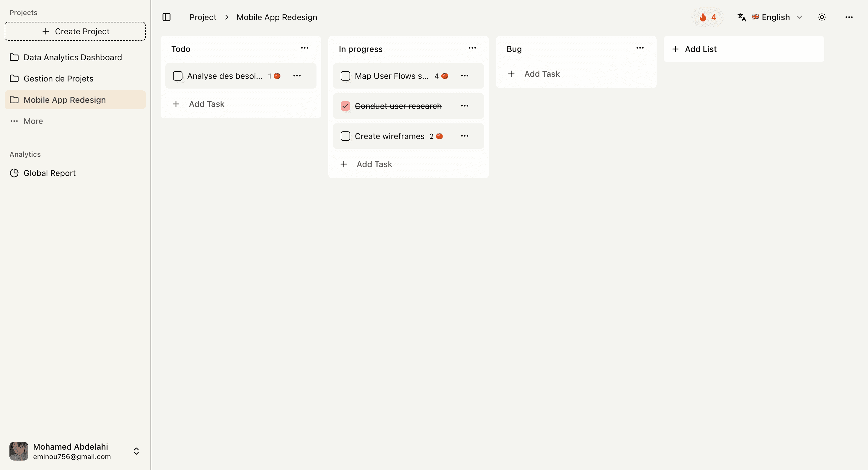Check the Analyse des besoi... task checkbox
Image resolution: width=868 pixels, height=470 pixels.
[x=177, y=76]
